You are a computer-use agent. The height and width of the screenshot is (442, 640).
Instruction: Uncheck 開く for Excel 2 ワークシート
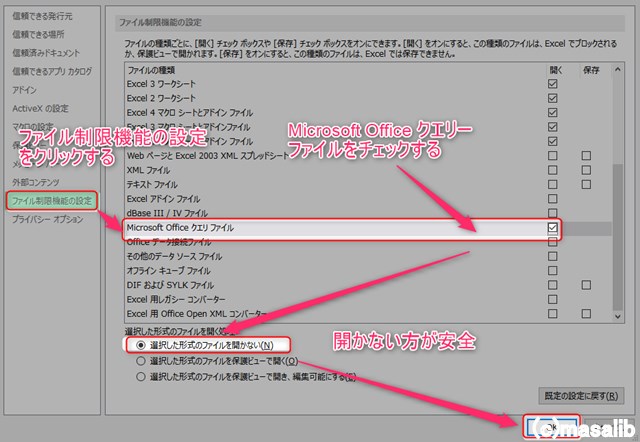click(552, 98)
